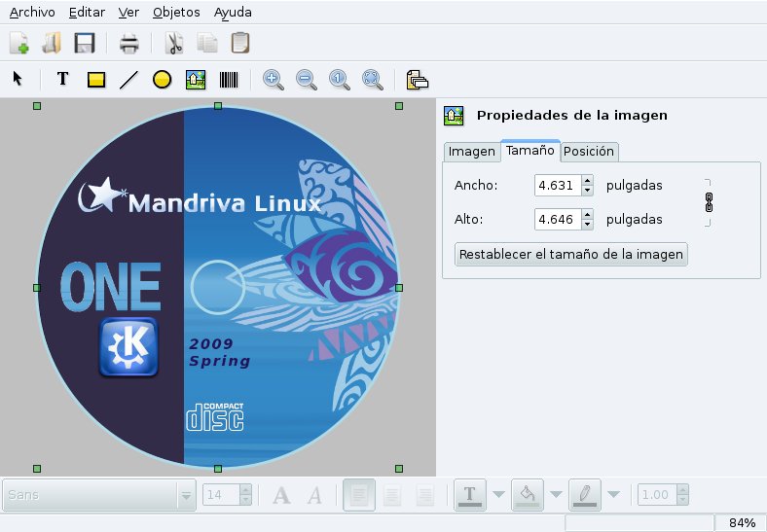The image size is (767, 532).
Task: Increase the line width 1.00 spinner
Action: (683, 489)
